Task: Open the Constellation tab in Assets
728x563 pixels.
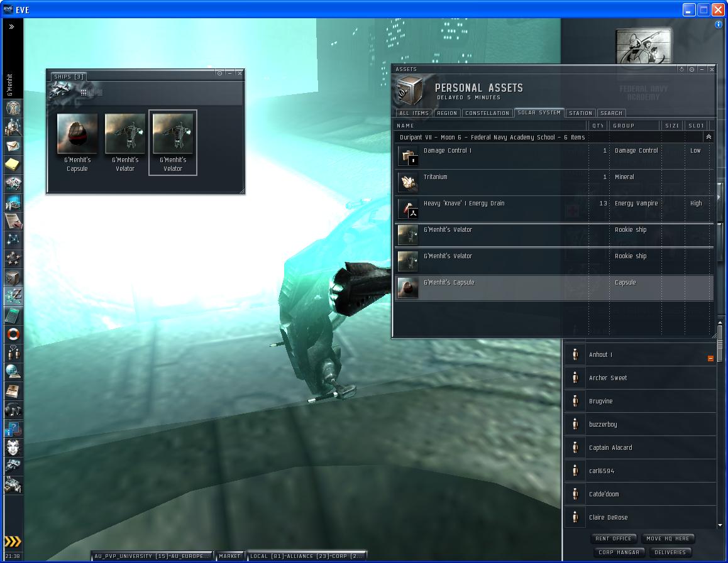Action: pyautogui.click(x=487, y=113)
